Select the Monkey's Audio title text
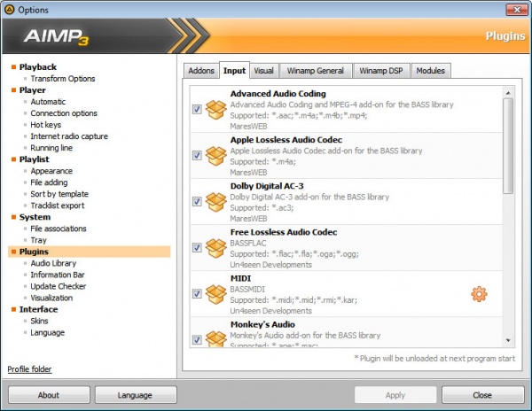532x411 pixels. (x=262, y=324)
